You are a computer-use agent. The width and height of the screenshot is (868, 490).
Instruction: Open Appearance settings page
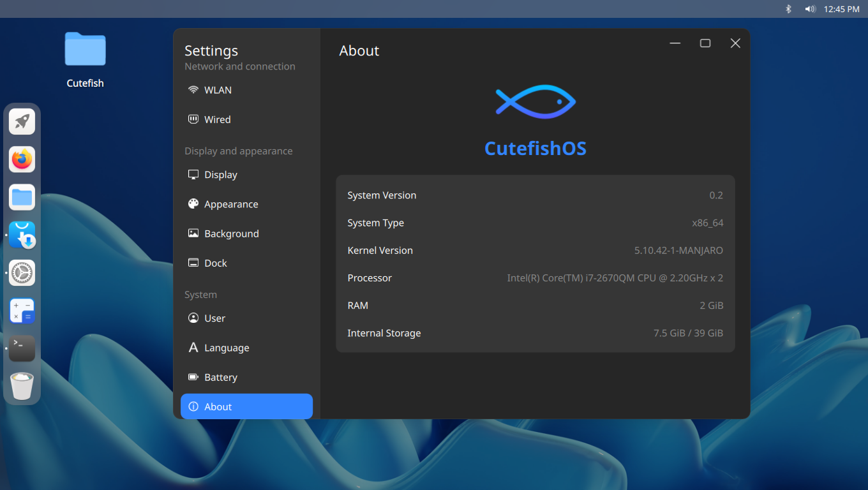[246, 204]
